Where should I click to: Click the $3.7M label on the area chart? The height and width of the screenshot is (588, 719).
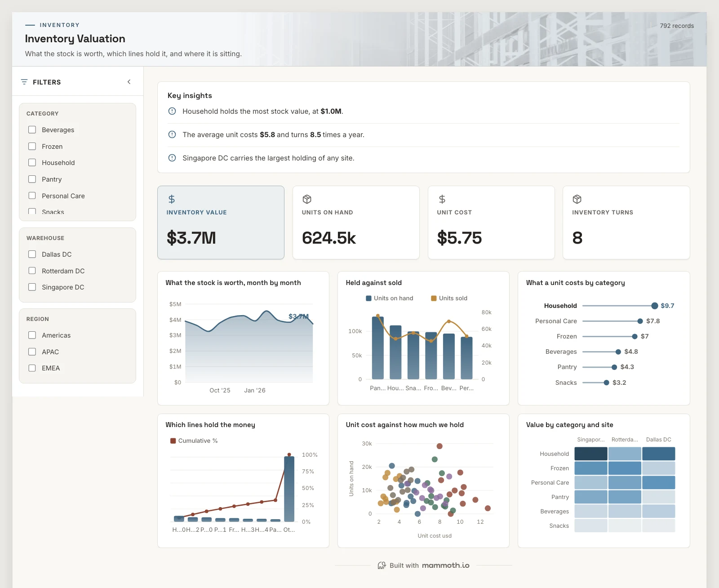[298, 316]
